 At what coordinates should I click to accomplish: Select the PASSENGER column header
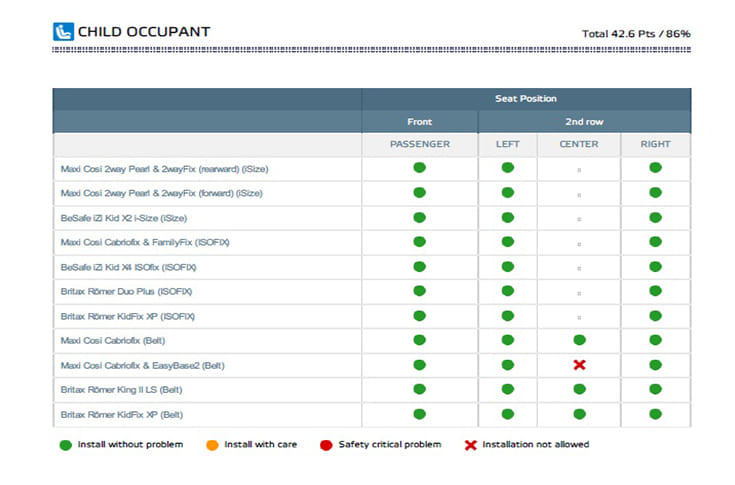pyautogui.click(x=420, y=144)
